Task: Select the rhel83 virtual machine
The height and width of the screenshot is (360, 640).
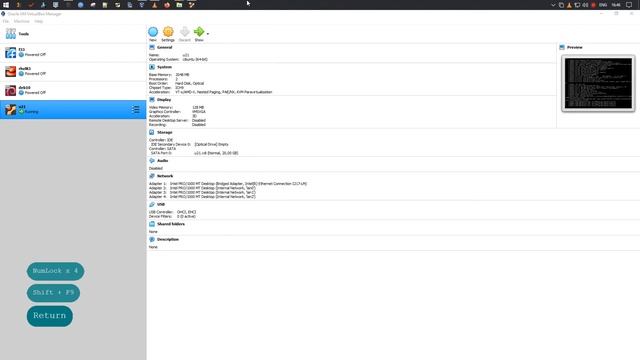Action: tap(73, 71)
